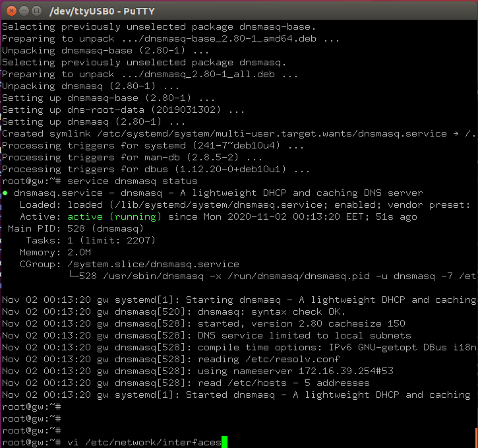This screenshot has width=478, height=448.
Task: Click the 'Created symlink' output line
Action: [239, 133]
